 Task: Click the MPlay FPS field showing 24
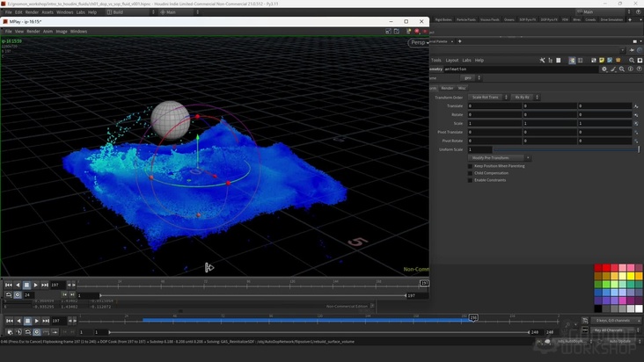[28, 294]
